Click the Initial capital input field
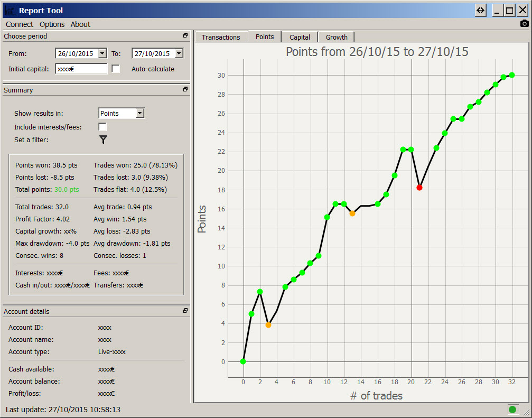The width and height of the screenshot is (532, 418). [x=81, y=69]
